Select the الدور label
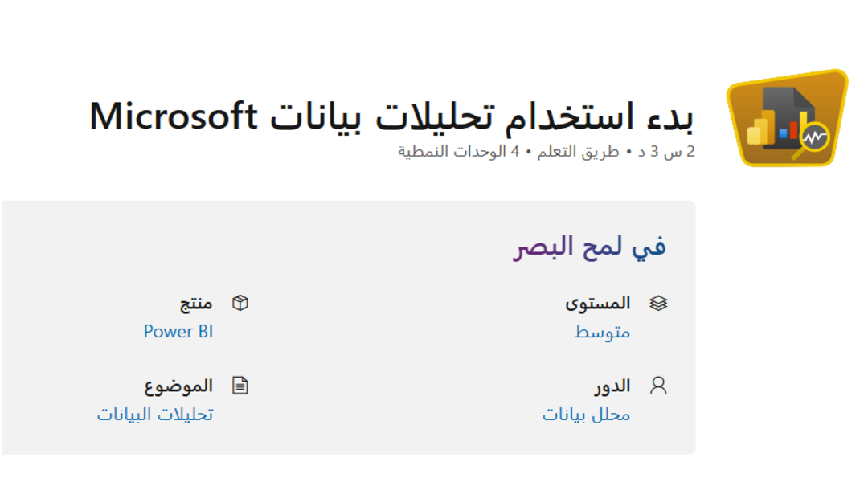The image size is (868, 482). pos(612,386)
